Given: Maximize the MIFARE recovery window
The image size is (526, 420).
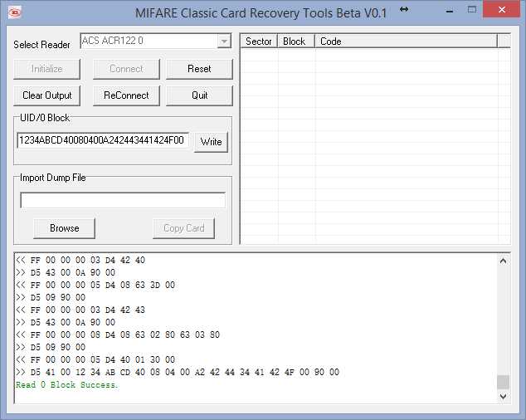Looking at the screenshot, I should [x=472, y=10].
